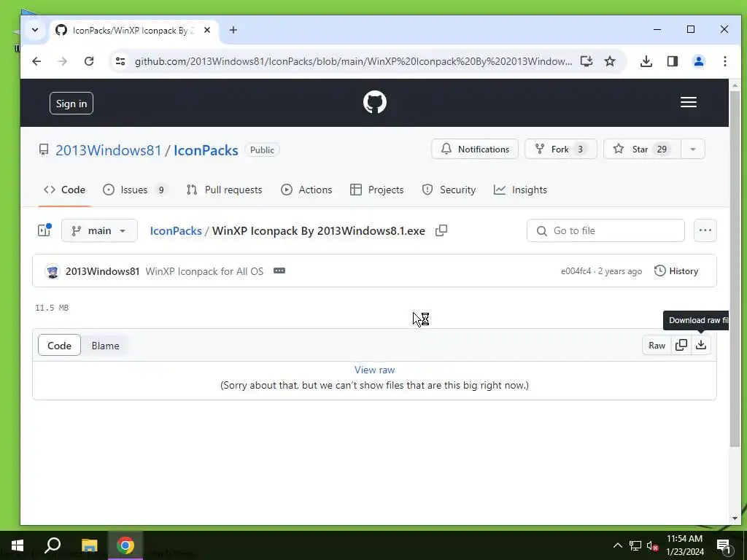Open Chrome three-dot menu
Image resolution: width=747 pixels, height=560 pixels.
[x=724, y=61]
